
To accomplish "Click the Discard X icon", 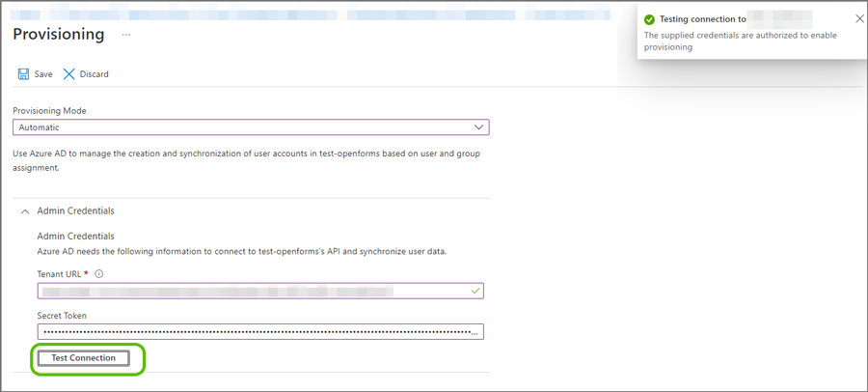I will coord(69,74).
